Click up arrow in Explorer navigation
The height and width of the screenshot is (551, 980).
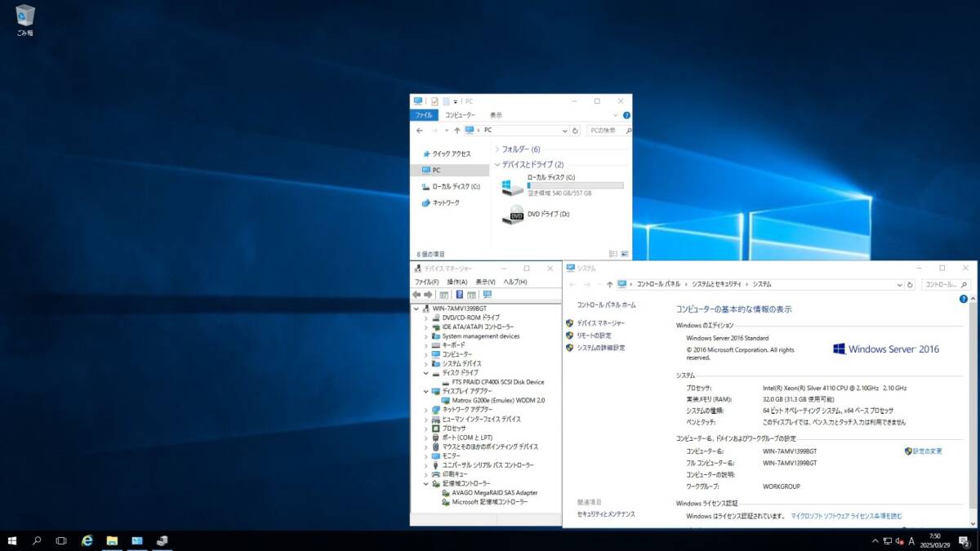tap(457, 131)
